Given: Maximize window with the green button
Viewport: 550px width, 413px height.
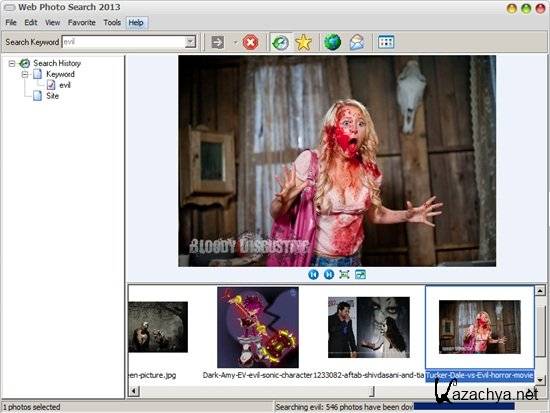Looking at the screenshot, I should pyautogui.click(x=526, y=8).
